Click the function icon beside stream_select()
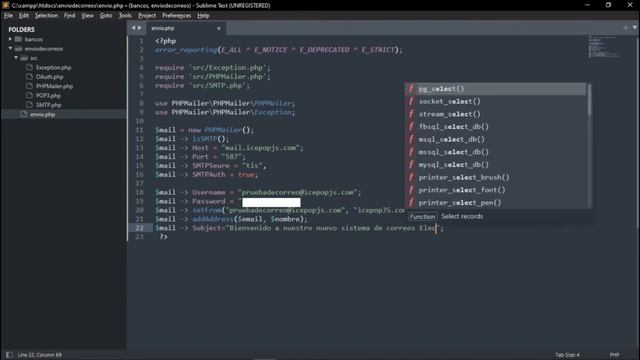640x360 pixels. click(x=411, y=114)
